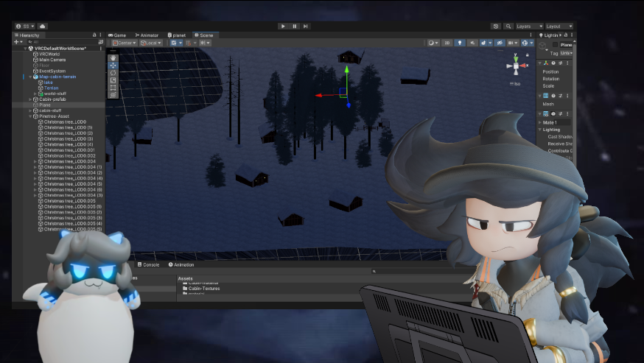The height and width of the screenshot is (363, 644).
Task: Open the Gizmos dropdown arrow
Action: point(531,43)
